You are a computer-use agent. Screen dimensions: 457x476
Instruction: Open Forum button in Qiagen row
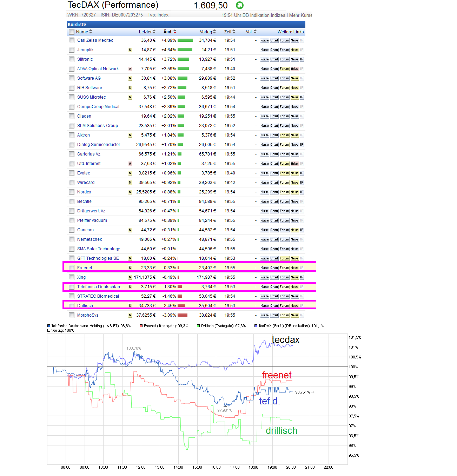285,116
